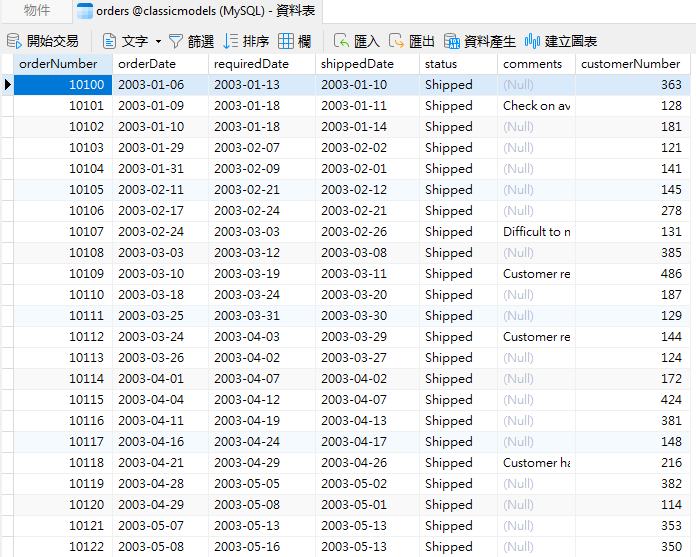This screenshot has width=696, height=557.
Task: Select the 'Check on av' comments cell
Action: tap(536, 106)
